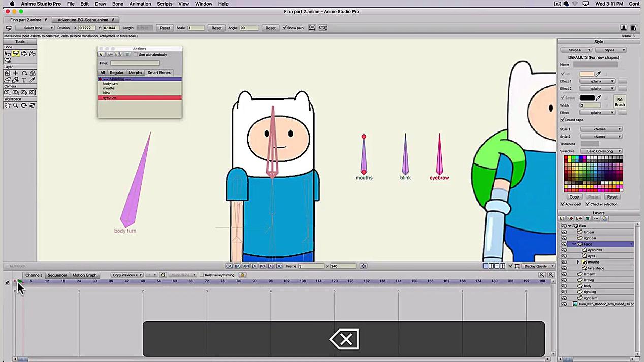
Task: Click the Reset button under swatches
Action: tap(612, 197)
